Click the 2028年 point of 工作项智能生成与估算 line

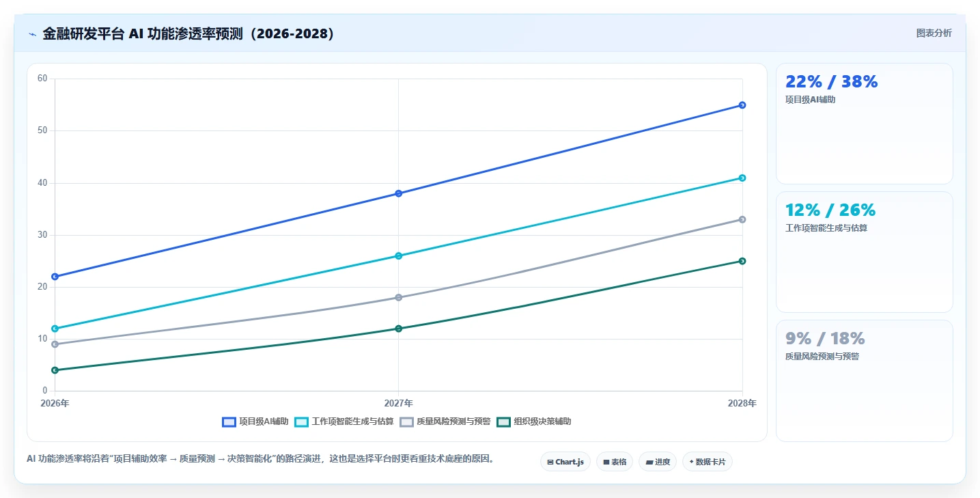click(742, 178)
